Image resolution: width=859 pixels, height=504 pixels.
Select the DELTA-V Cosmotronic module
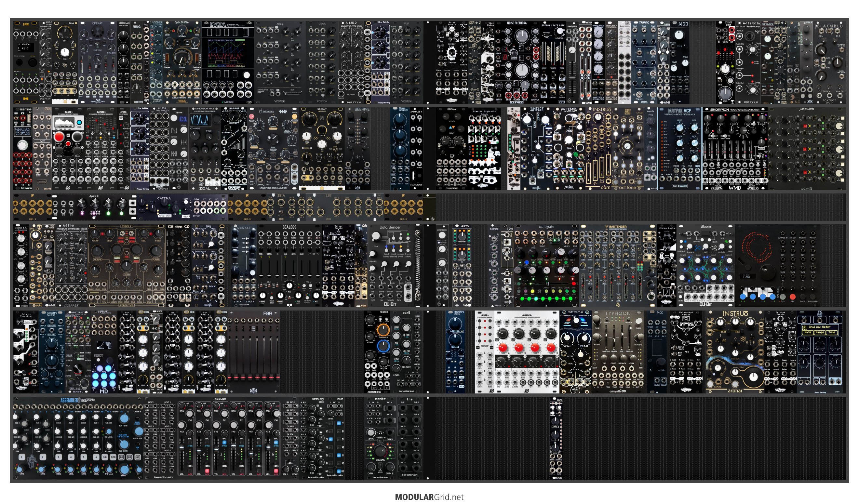tap(452, 149)
